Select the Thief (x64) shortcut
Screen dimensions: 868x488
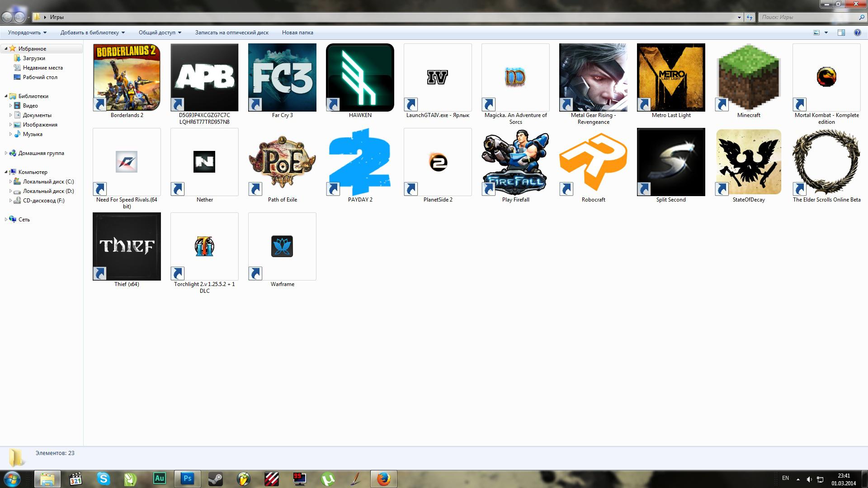pos(127,246)
